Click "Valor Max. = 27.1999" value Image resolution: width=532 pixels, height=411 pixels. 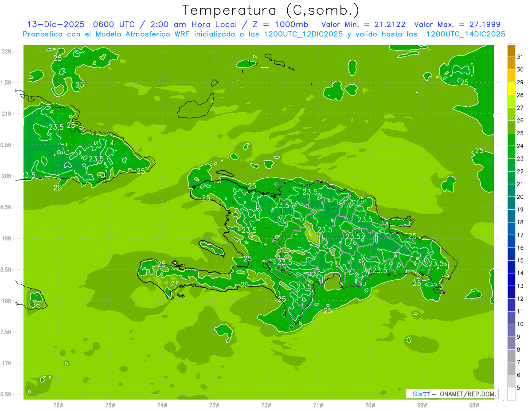tap(457, 24)
